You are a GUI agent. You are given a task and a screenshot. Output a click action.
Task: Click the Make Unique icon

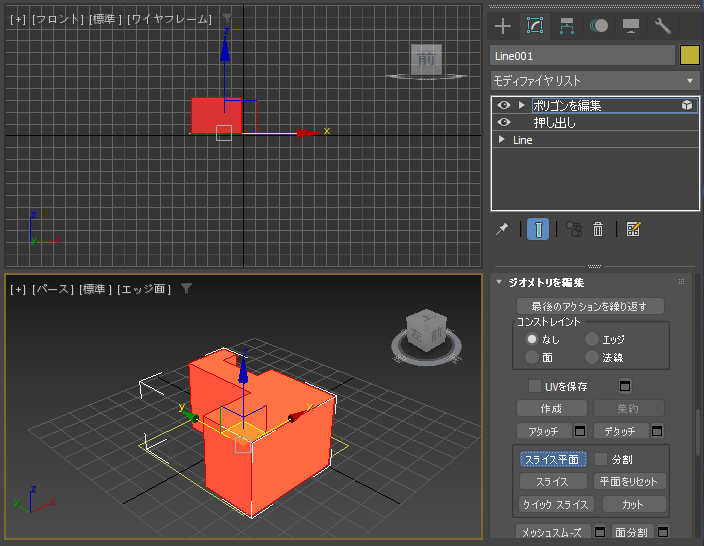573,229
